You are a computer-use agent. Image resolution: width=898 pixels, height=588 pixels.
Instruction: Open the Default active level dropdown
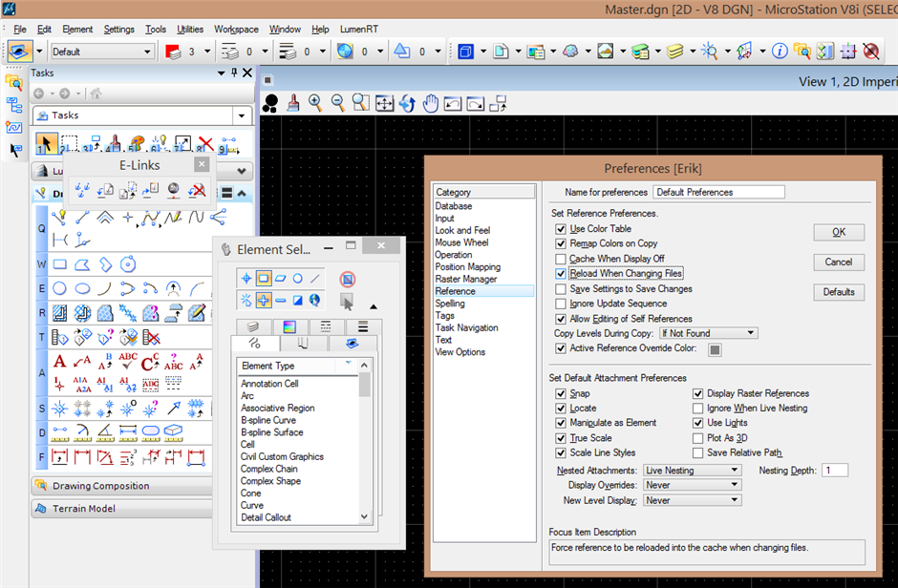pos(102,52)
